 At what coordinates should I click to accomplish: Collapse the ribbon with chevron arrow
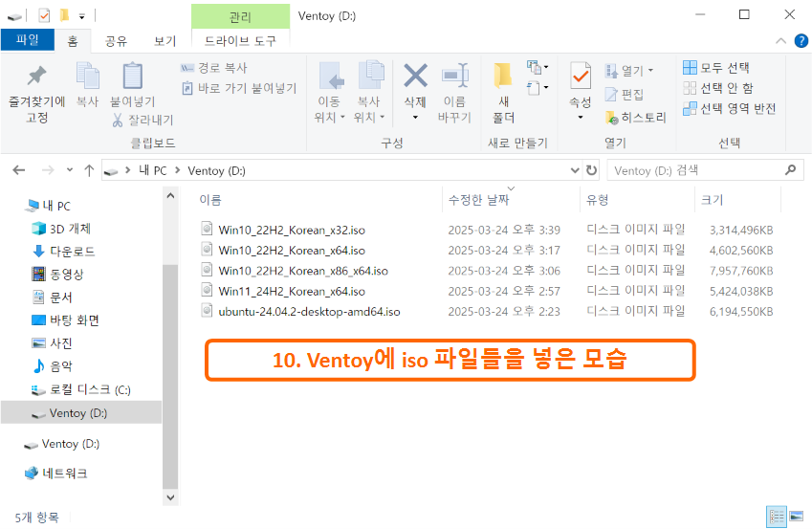tap(781, 41)
